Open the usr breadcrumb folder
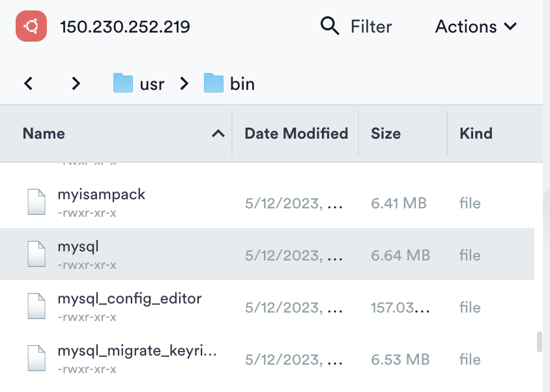550x392 pixels. click(x=152, y=84)
